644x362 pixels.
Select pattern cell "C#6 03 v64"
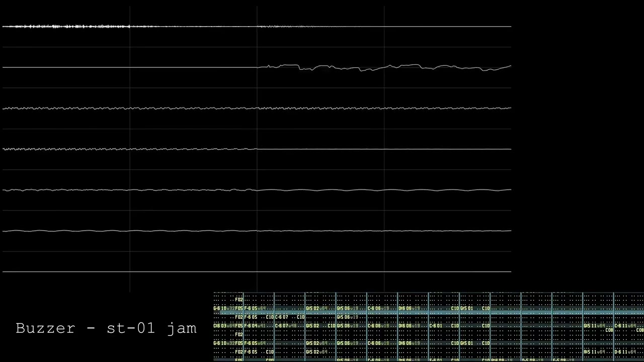(224, 326)
